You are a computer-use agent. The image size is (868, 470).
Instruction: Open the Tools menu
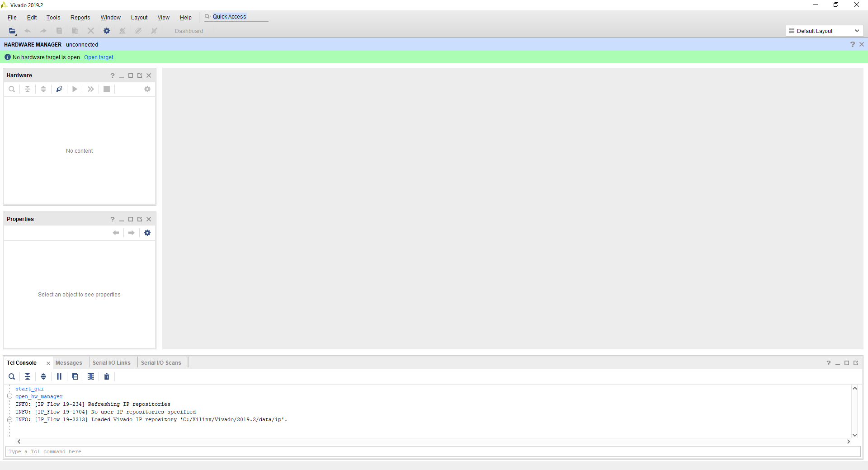pyautogui.click(x=53, y=18)
